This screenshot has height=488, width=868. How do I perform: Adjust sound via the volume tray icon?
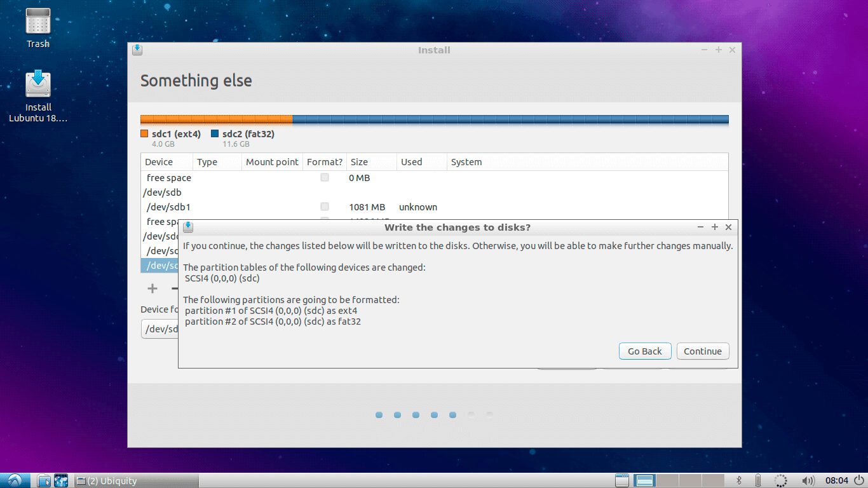808,480
